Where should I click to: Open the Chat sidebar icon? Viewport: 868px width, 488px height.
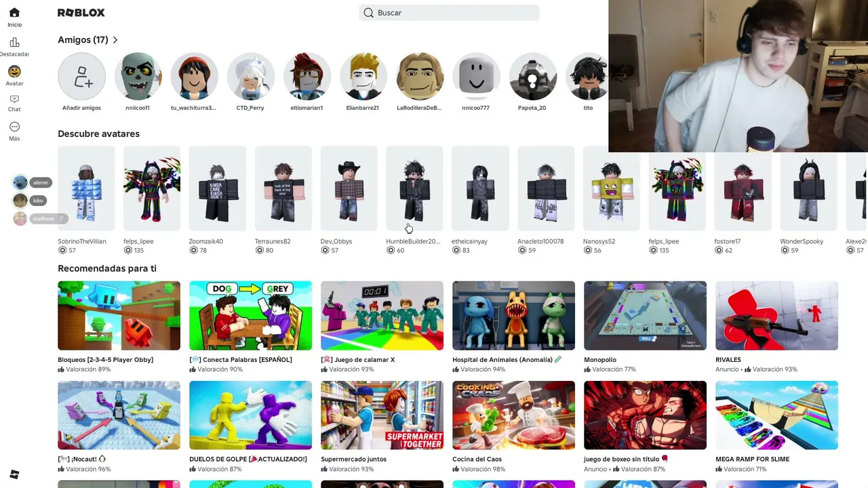(x=14, y=100)
